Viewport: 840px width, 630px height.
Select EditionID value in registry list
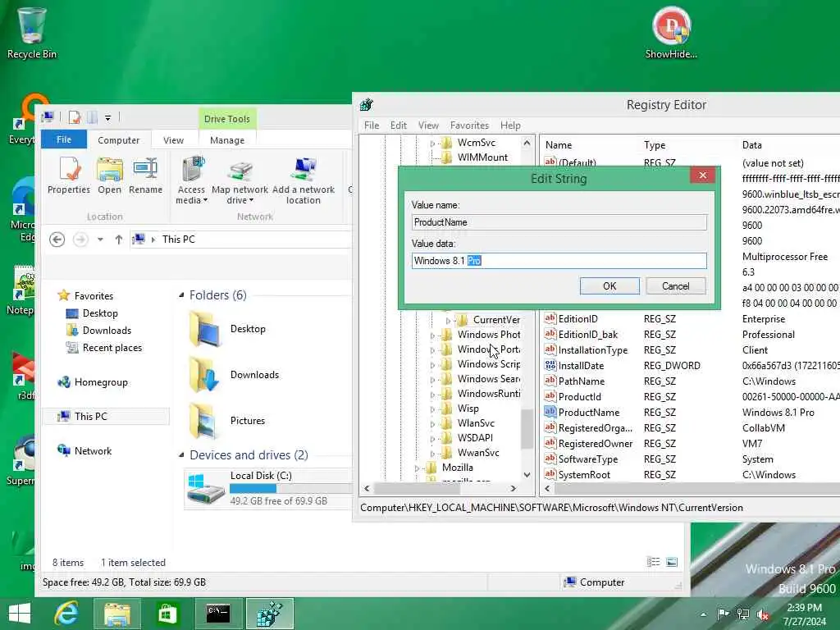577,319
